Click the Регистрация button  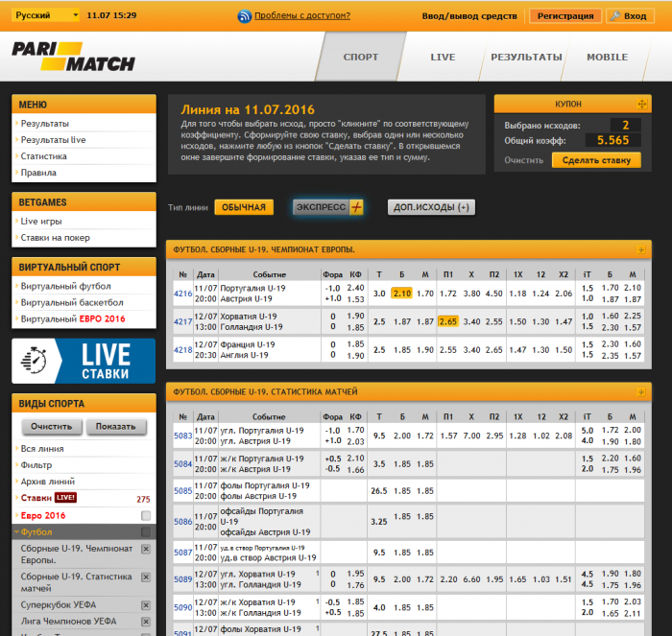pyautogui.click(x=564, y=16)
